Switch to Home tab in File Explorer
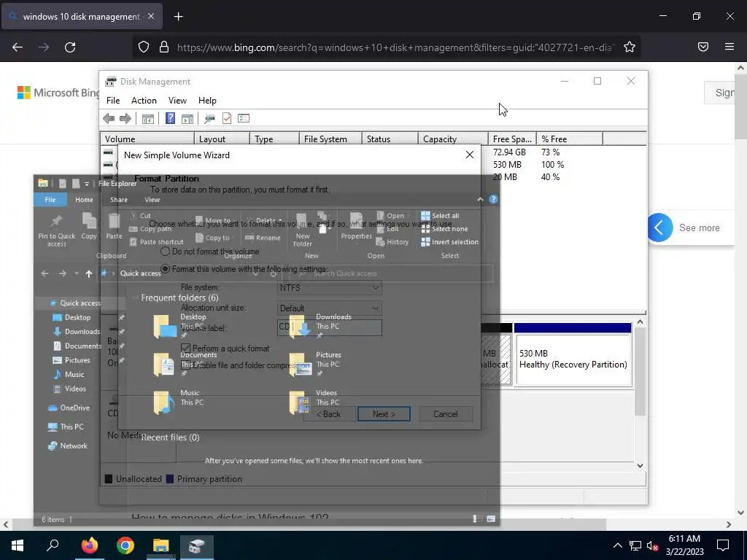This screenshot has width=747, height=560. (x=84, y=200)
